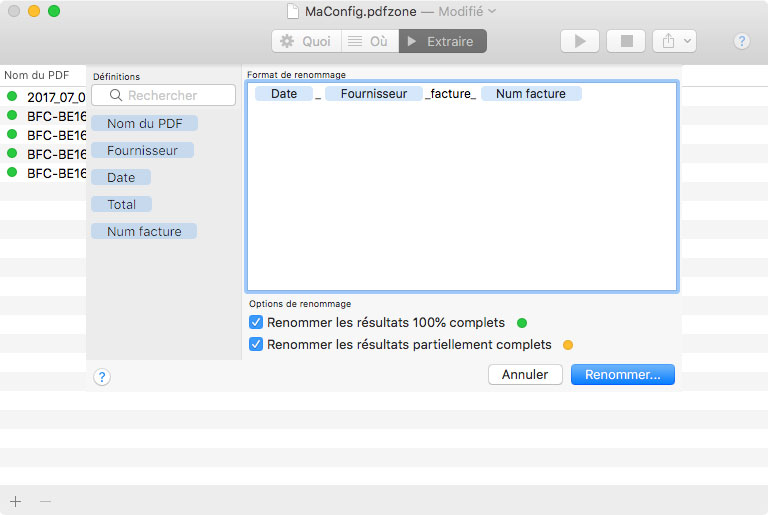
Task: Select the Extraire tab
Action: pos(443,41)
